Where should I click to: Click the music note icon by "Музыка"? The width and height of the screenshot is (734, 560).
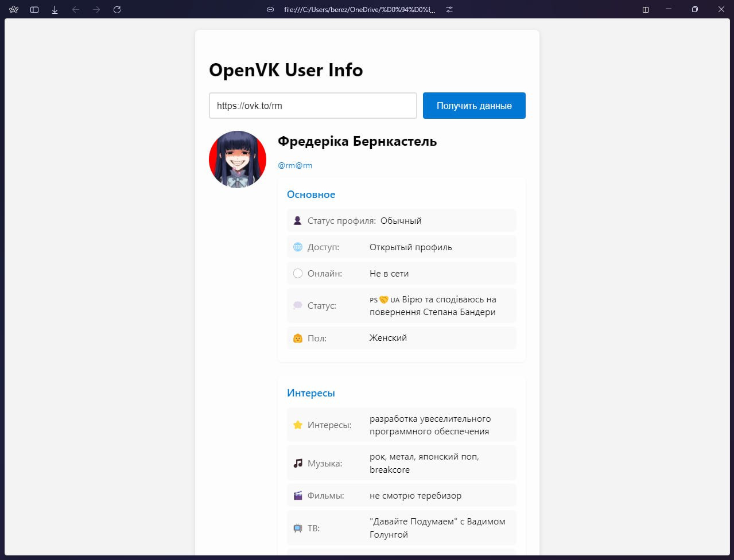click(x=298, y=463)
